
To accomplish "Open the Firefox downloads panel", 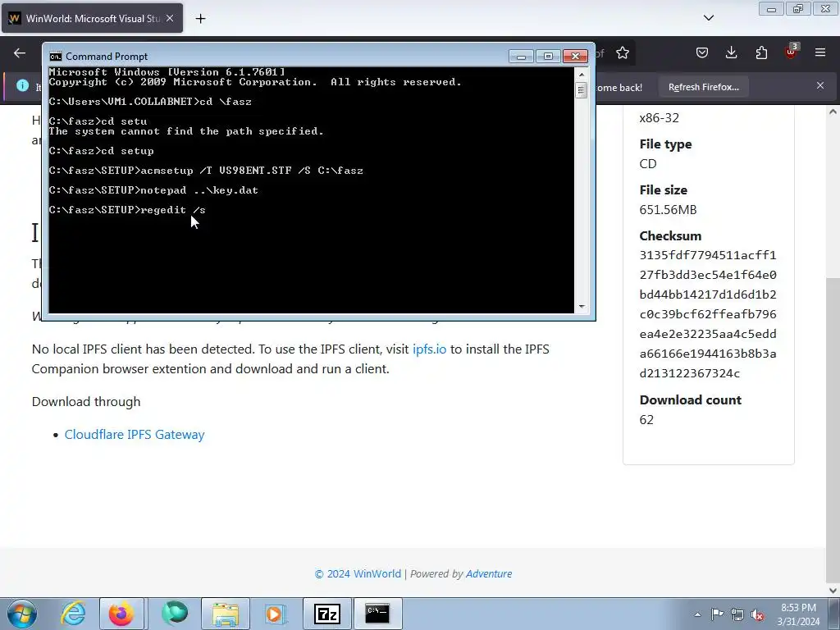I will 731,52.
